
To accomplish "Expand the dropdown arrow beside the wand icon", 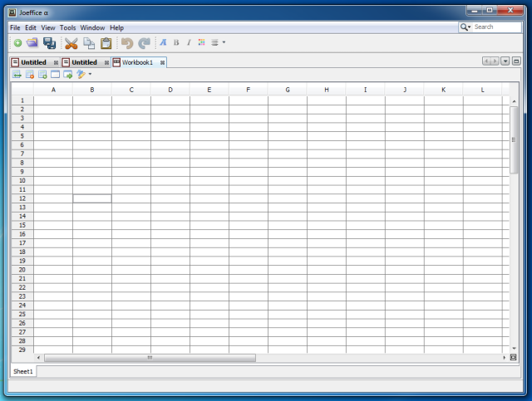I will click(90, 74).
